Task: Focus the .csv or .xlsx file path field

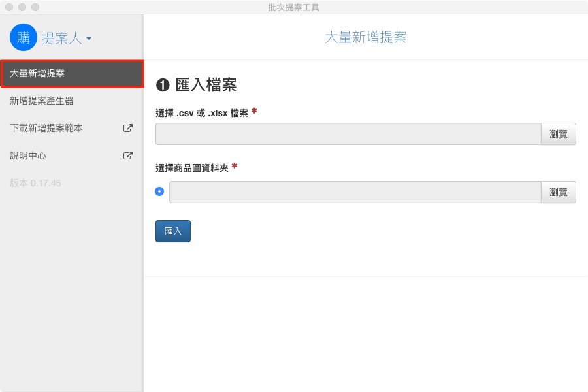Action: (x=348, y=134)
